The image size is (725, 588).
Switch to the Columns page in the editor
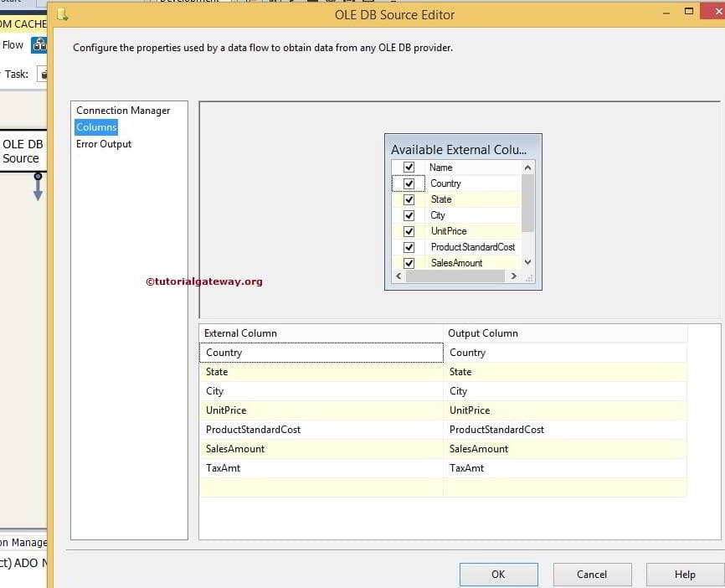point(95,126)
